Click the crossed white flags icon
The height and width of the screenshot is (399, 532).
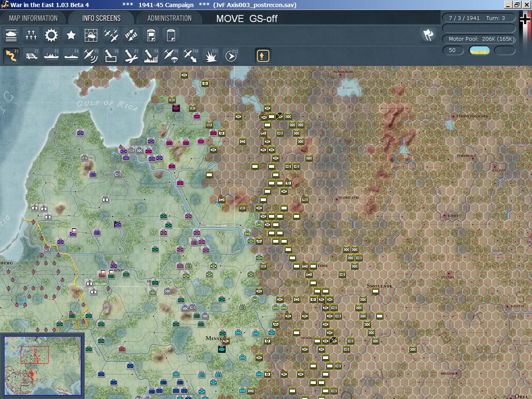[x=428, y=35]
